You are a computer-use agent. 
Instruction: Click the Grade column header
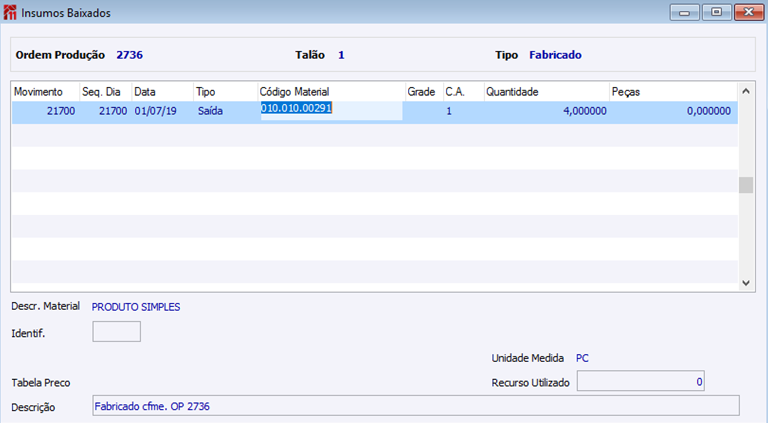pyautogui.click(x=424, y=92)
